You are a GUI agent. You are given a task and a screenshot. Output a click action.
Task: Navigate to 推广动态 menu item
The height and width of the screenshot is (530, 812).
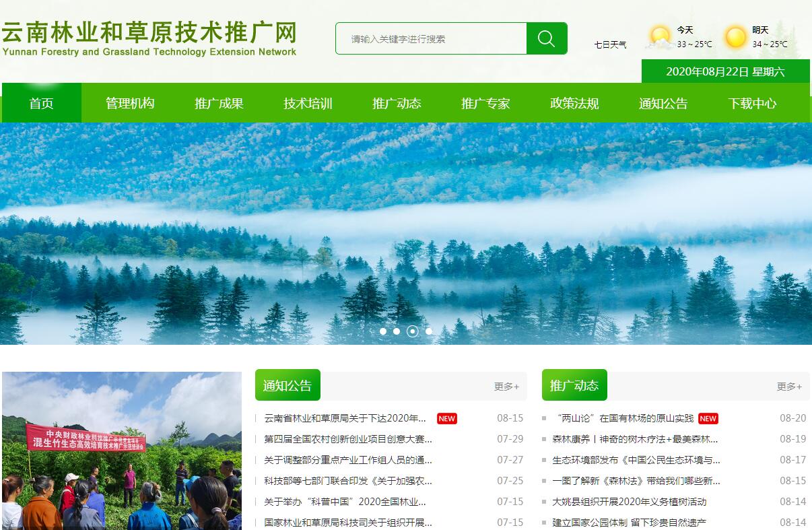[397, 103]
